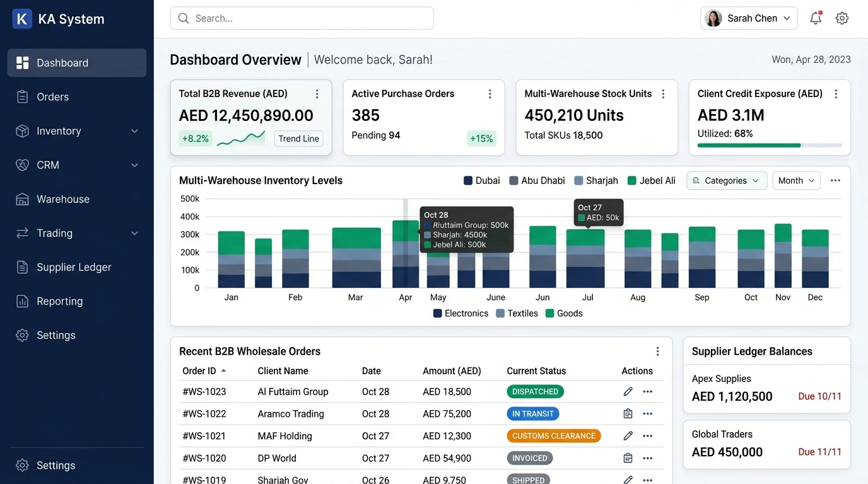Toggle Sharjah series in chart legend

click(596, 181)
